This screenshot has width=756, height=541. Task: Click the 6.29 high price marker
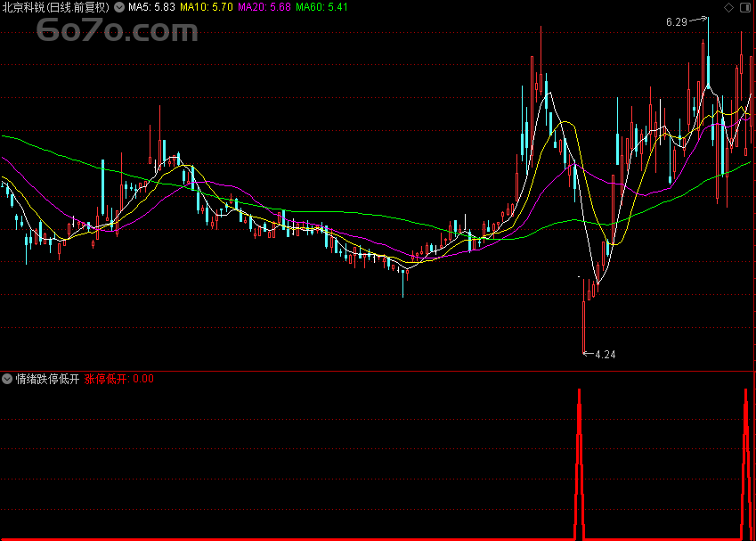click(677, 22)
